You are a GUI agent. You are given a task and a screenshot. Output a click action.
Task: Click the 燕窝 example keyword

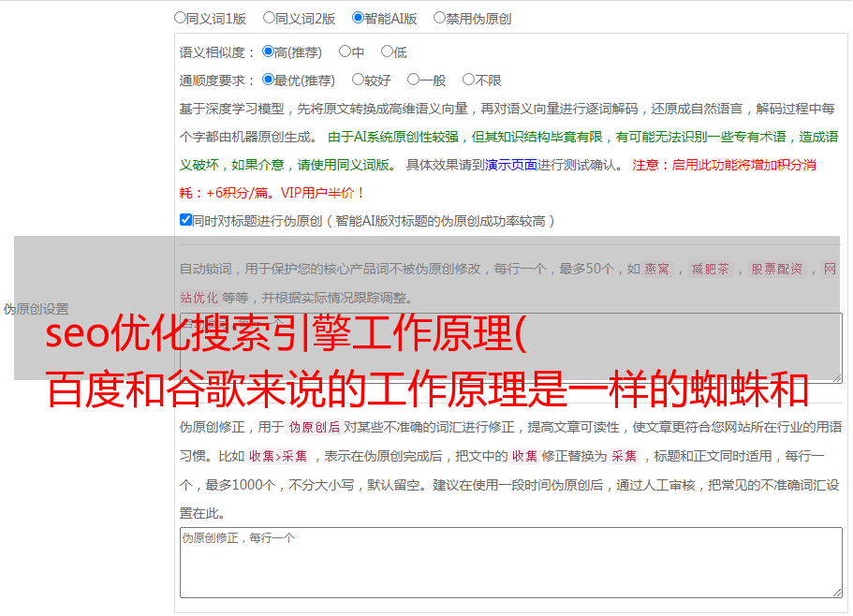pyautogui.click(x=656, y=269)
